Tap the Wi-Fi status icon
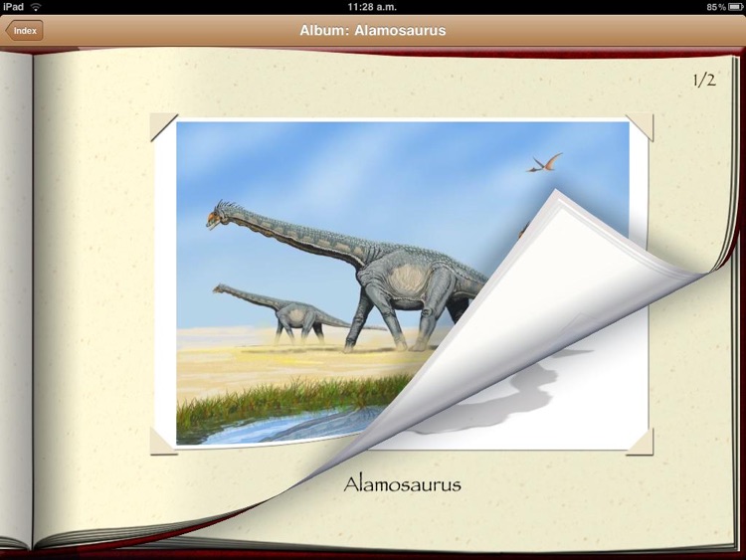Image resolution: width=746 pixels, height=560 pixels. click(36, 7)
